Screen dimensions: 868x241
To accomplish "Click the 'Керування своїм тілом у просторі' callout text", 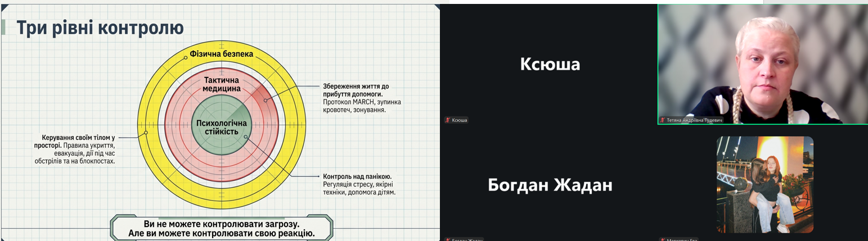I will 78,141.
